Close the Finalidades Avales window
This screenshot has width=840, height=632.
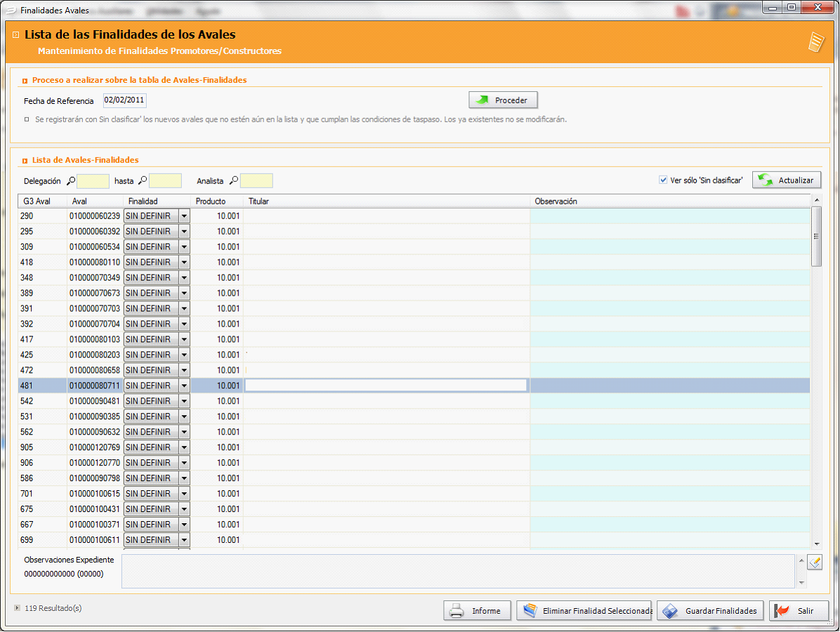click(x=818, y=8)
